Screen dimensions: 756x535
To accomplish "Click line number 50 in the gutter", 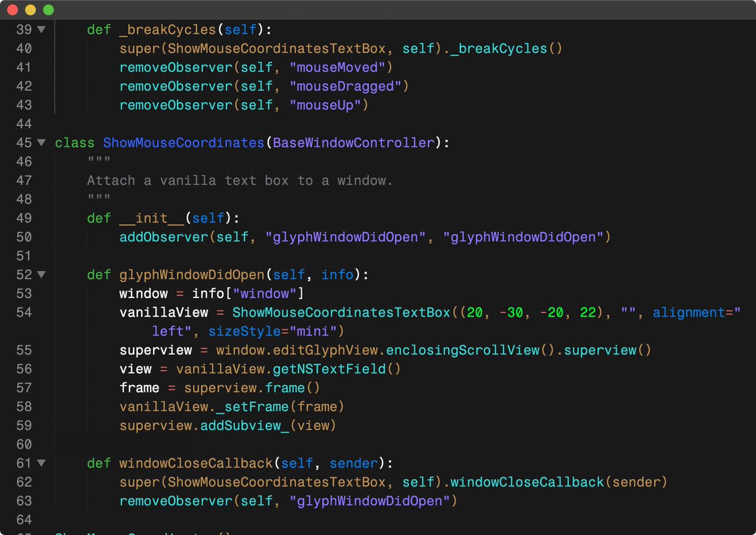I will coord(24,237).
